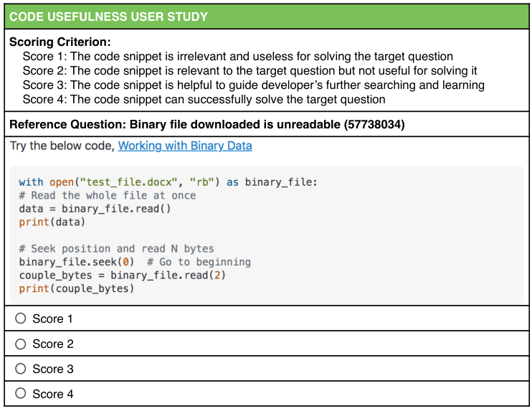Click the 'print(data)' code line
Screen dimensions: 532x411
(52, 222)
